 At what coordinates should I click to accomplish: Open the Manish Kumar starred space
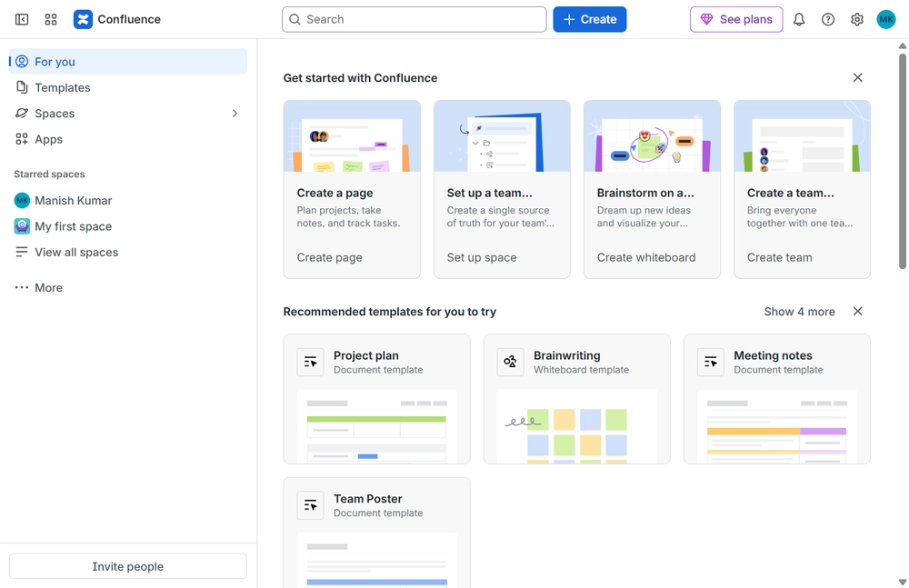pos(128,200)
